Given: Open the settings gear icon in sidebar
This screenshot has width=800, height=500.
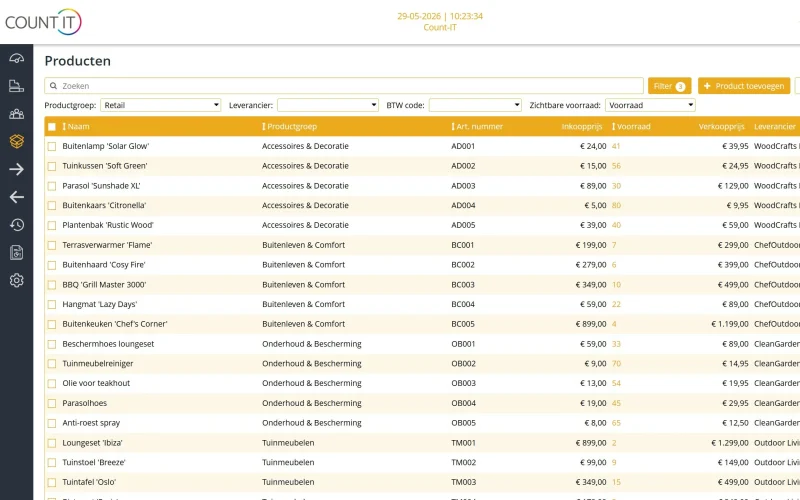Looking at the screenshot, I should 16,280.
